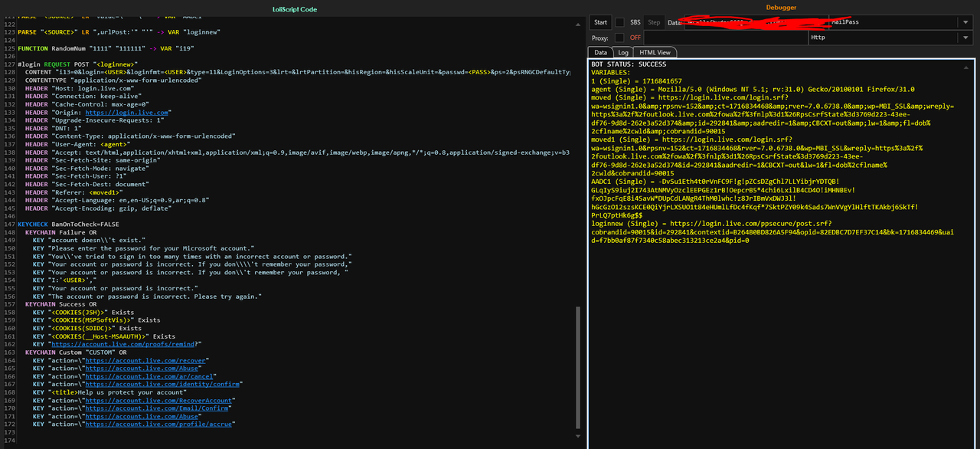This screenshot has width=980, height=449.
Task: Click the "1 (Single) = 1716841657" variable
Action: [636, 81]
